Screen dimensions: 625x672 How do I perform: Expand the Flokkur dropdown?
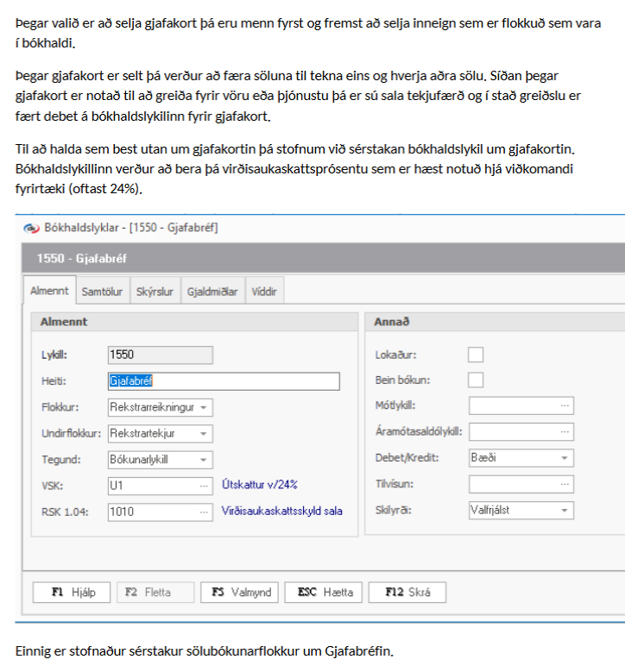tap(203, 407)
